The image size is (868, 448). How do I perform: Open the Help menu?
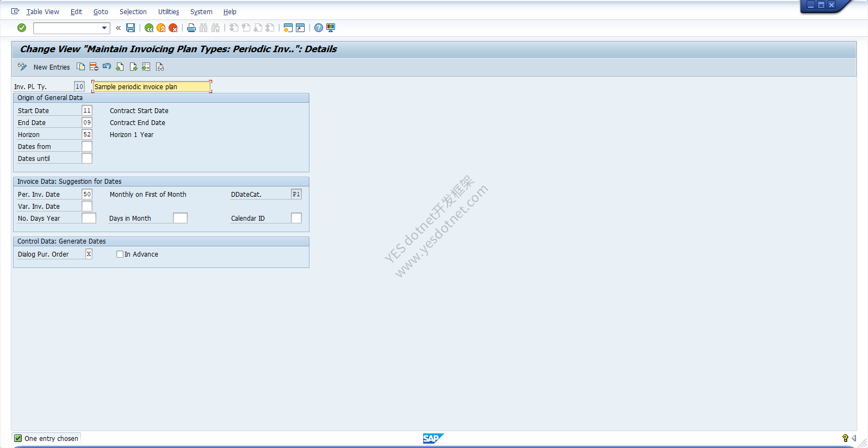click(230, 11)
